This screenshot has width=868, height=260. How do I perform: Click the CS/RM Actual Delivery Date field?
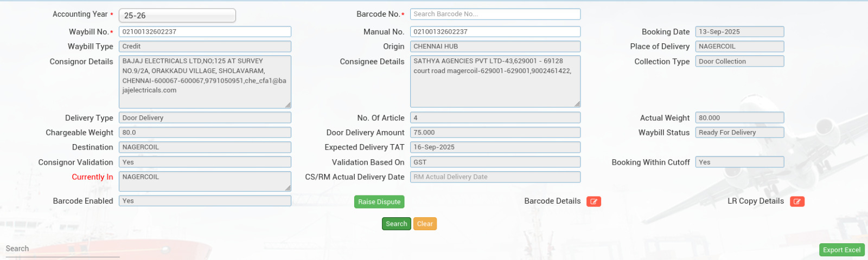pyautogui.click(x=495, y=177)
